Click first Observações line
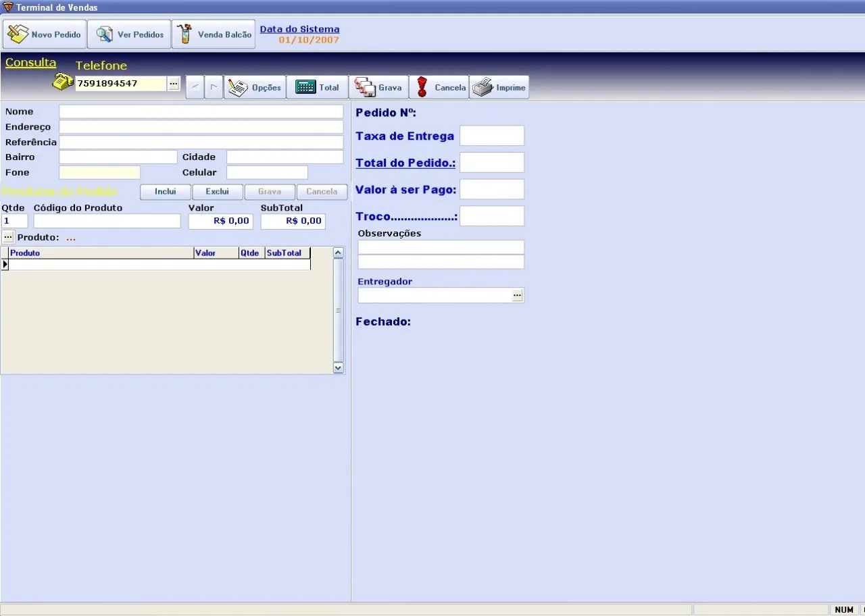Image resolution: width=865 pixels, height=616 pixels. [441, 247]
